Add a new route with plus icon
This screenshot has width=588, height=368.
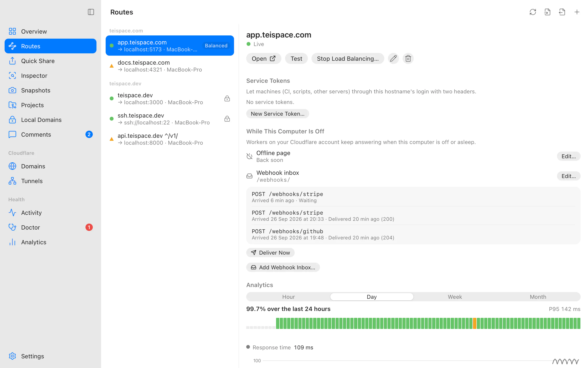pyautogui.click(x=577, y=12)
